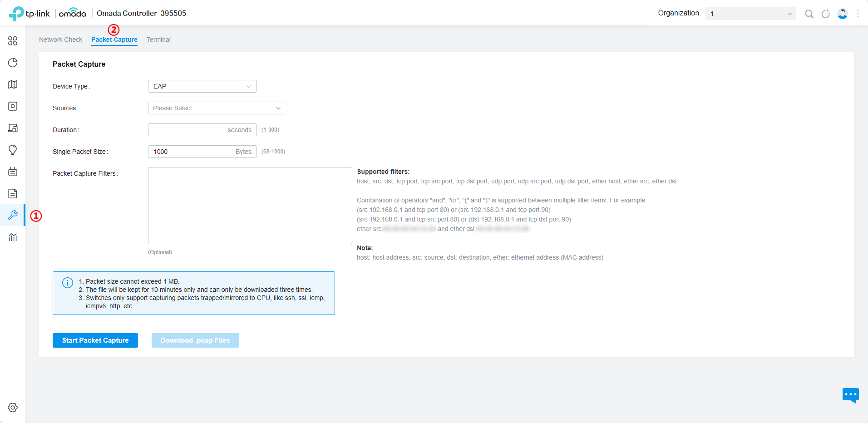The width and height of the screenshot is (868, 423).
Task: Open Insights via the lightbulb icon
Action: (x=13, y=150)
